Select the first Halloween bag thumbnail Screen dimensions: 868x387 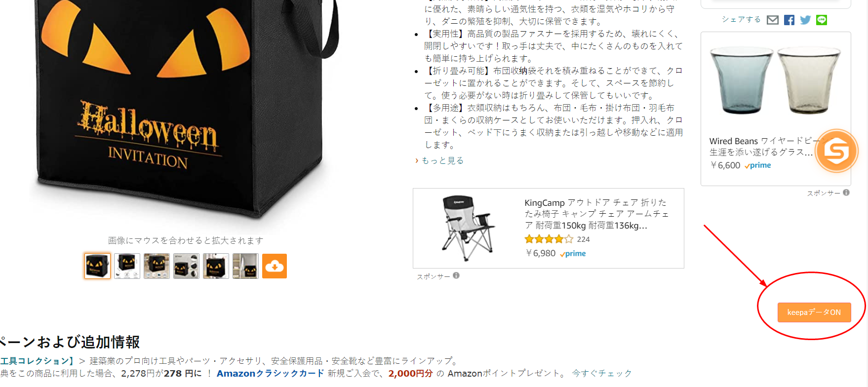point(97,266)
